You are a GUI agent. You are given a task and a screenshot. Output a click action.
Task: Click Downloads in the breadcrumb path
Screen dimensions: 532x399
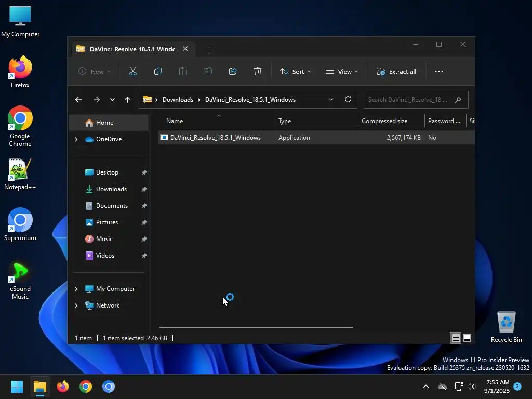(178, 100)
